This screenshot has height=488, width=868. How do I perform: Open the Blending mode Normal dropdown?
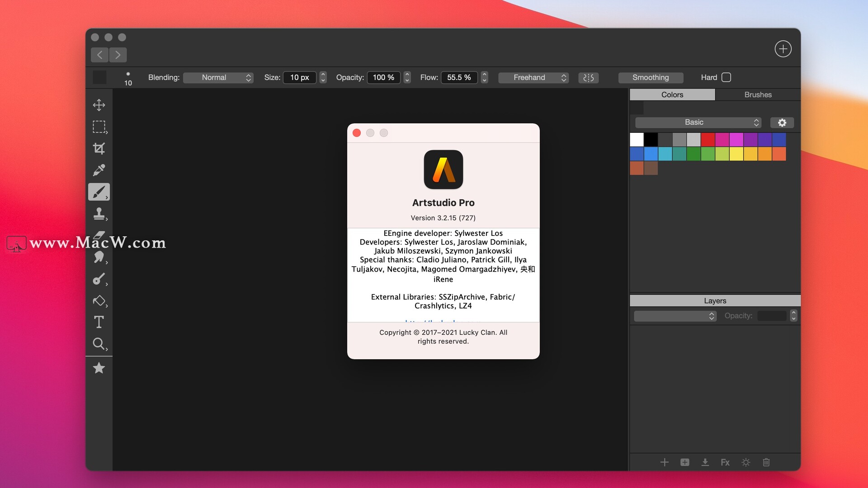(218, 78)
